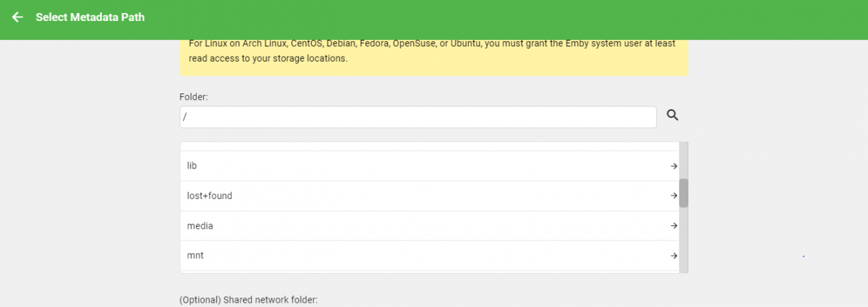Select the media folder name
Viewport: 868px width, 307px height.
[200, 226]
